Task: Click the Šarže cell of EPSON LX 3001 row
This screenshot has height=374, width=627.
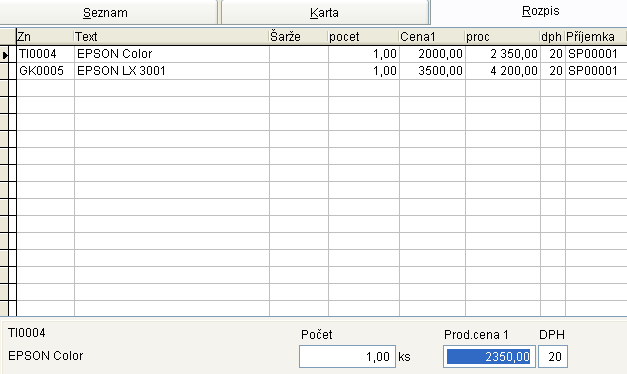Action: (x=299, y=71)
